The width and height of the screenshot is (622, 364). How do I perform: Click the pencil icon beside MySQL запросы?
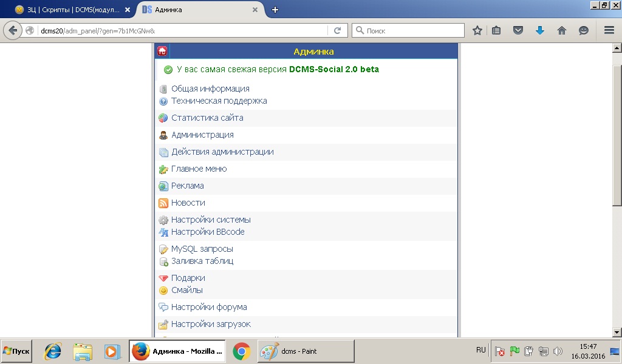pos(163,249)
